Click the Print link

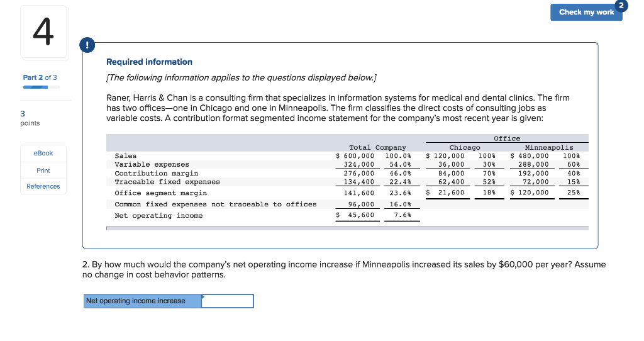pyautogui.click(x=43, y=170)
